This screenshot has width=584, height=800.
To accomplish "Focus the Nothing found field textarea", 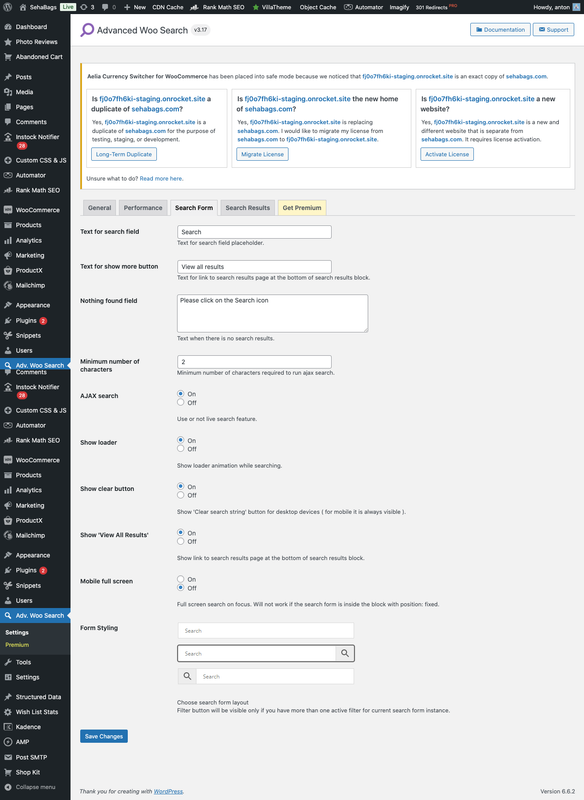I will click(272, 313).
